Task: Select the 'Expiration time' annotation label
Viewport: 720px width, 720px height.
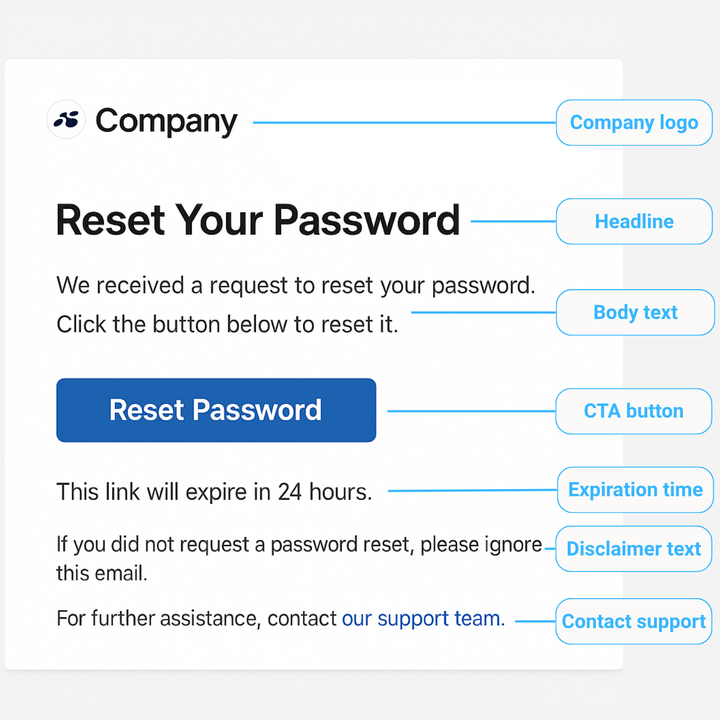Action: tap(635, 490)
